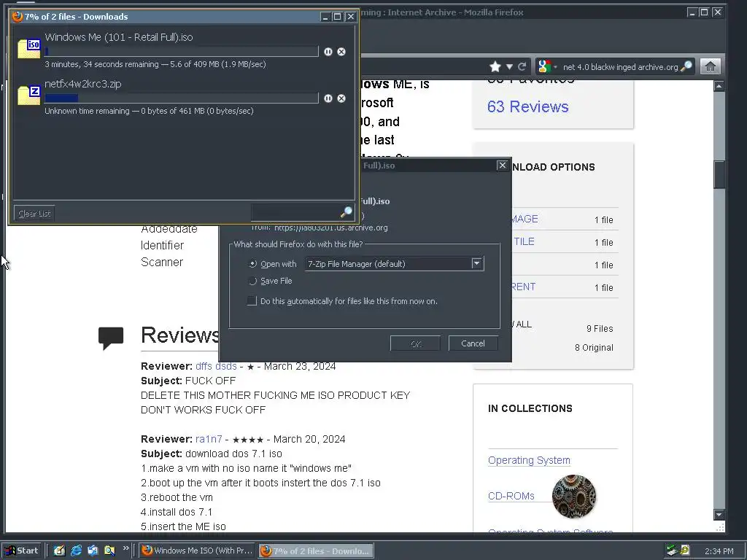
Task: Click the Reviews speech bubble icon
Action: click(111, 338)
